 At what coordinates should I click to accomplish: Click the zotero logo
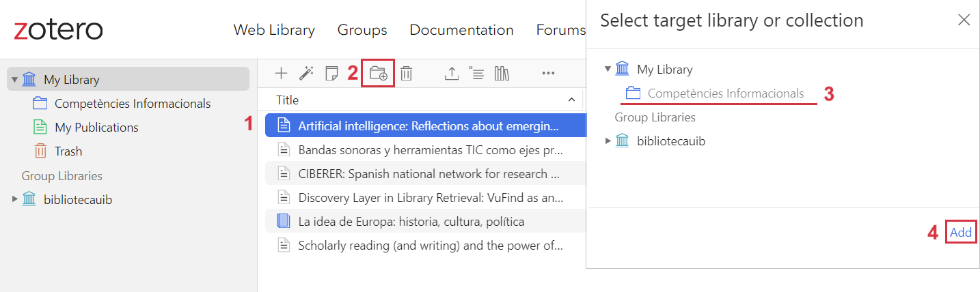point(58,29)
